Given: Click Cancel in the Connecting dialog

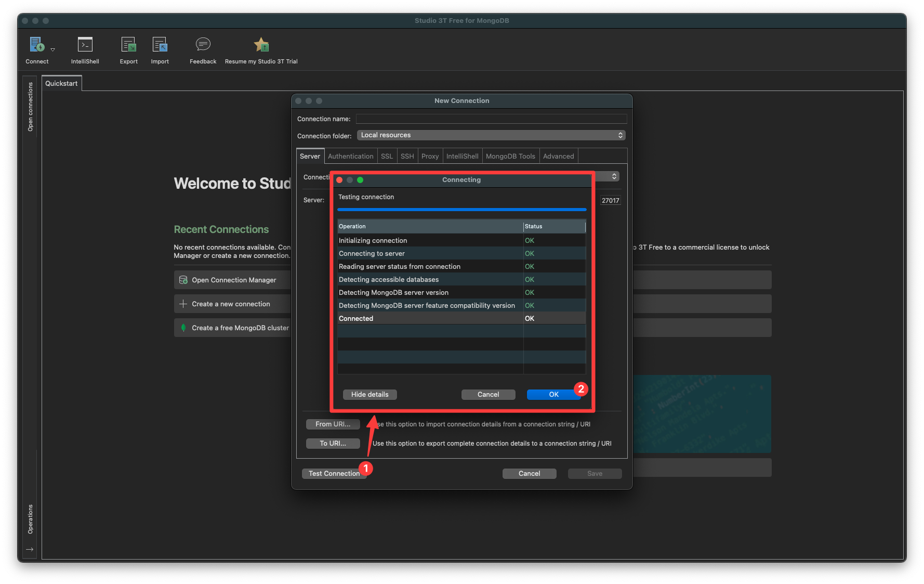Looking at the screenshot, I should [489, 395].
